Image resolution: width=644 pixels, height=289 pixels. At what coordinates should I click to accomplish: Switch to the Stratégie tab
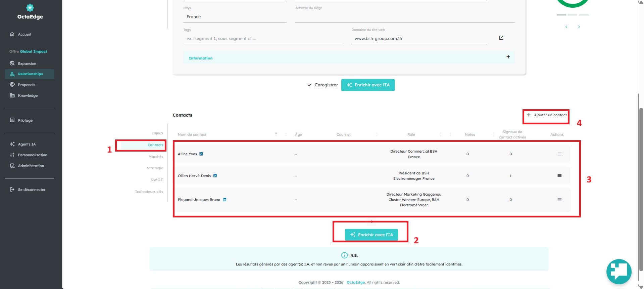pyautogui.click(x=155, y=168)
